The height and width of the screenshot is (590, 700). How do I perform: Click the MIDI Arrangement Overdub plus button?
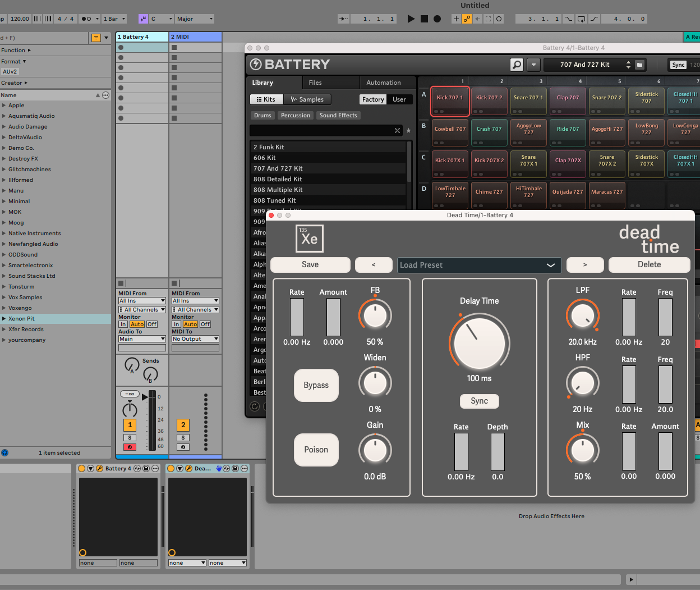[456, 19]
